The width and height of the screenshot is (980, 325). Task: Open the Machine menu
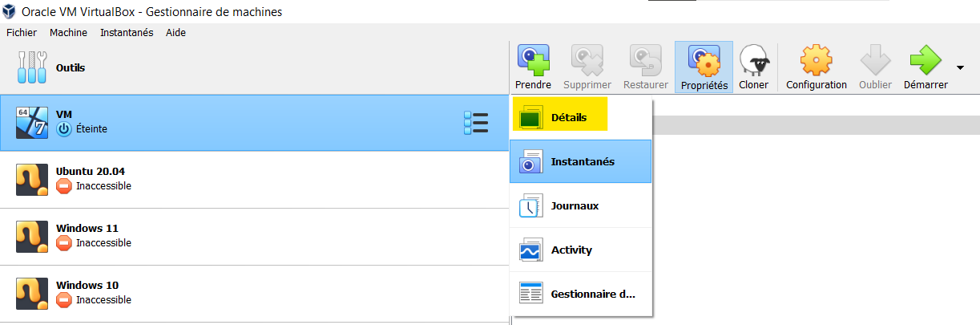tap(68, 33)
